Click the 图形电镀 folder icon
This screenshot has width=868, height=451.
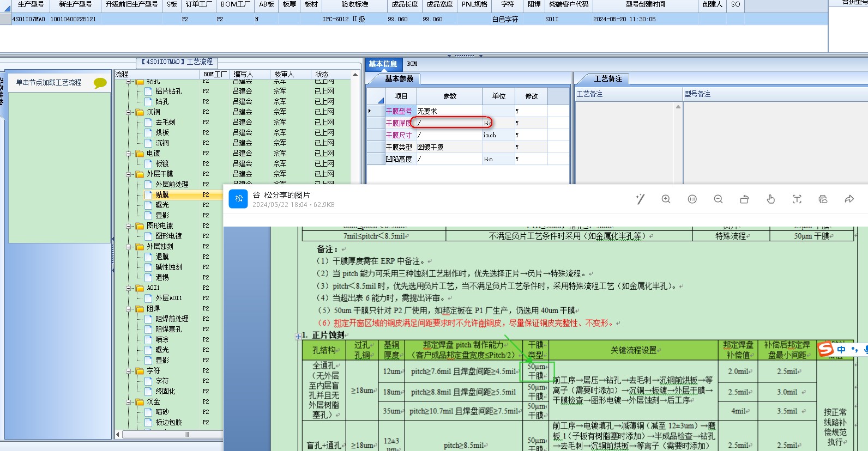click(140, 226)
